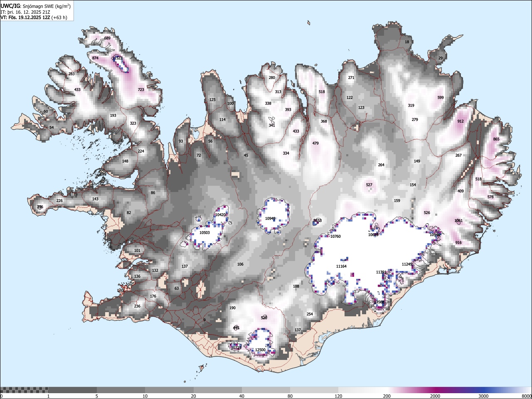Click the value label '723'
Viewport: 532px width, 399px height.
(x=141, y=90)
